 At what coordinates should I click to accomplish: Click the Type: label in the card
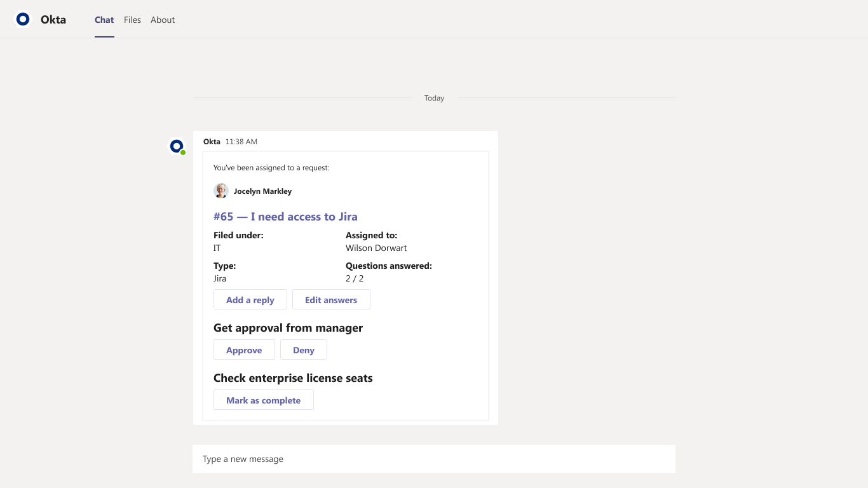[x=225, y=266]
